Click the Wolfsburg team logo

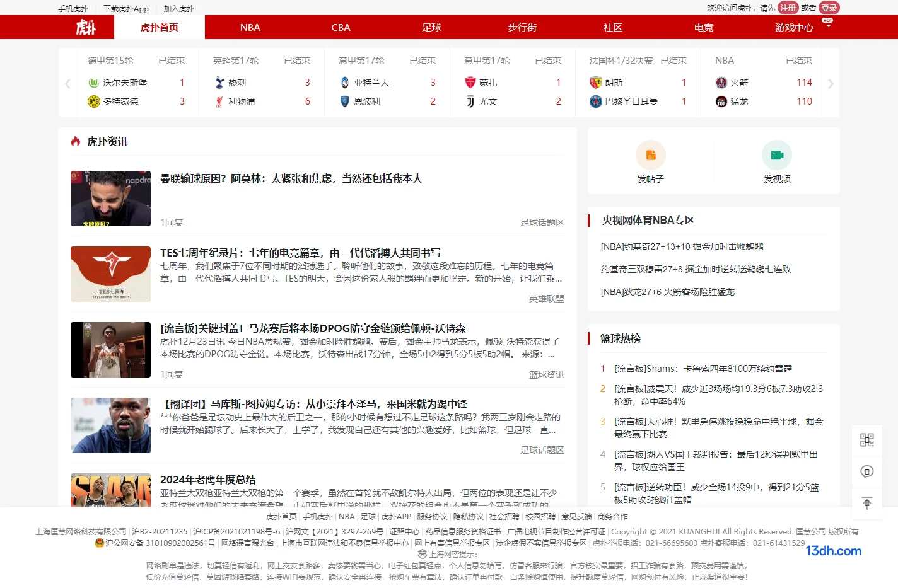(93, 83)
